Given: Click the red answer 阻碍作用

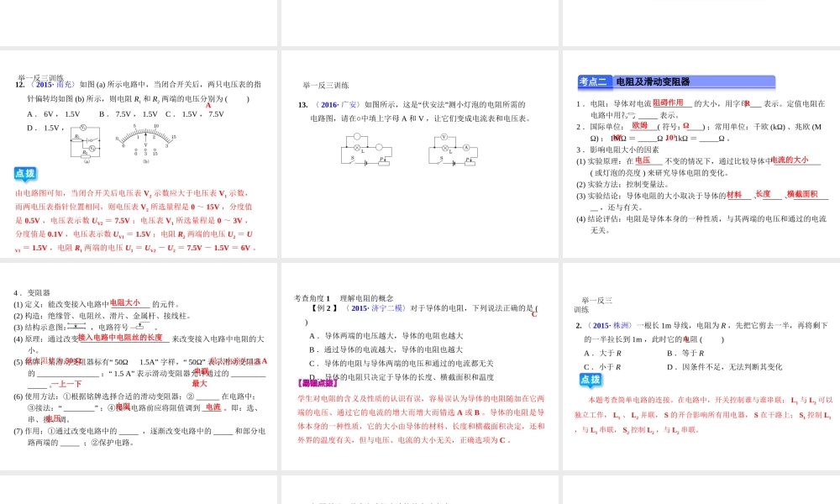Looking at the screenshot, I should tap(669, 102).
